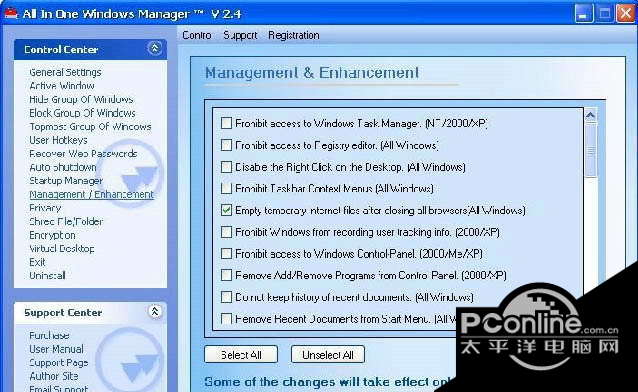638x392 pixels.
Task: Click the Select All button
Action: coord(241,355)
